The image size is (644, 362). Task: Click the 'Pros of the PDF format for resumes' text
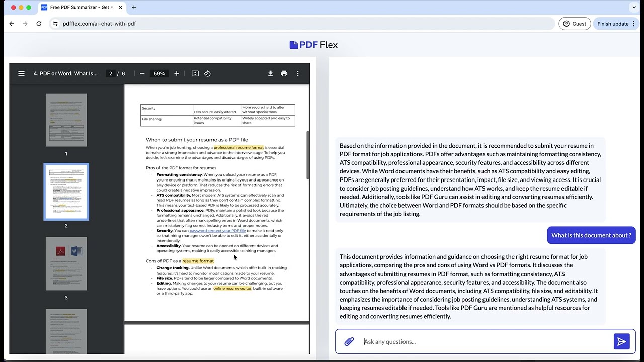(181, 168)
